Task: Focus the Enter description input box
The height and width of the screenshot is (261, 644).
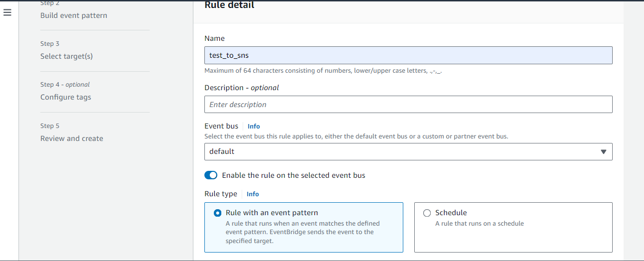Action: (x=408, y=105)
